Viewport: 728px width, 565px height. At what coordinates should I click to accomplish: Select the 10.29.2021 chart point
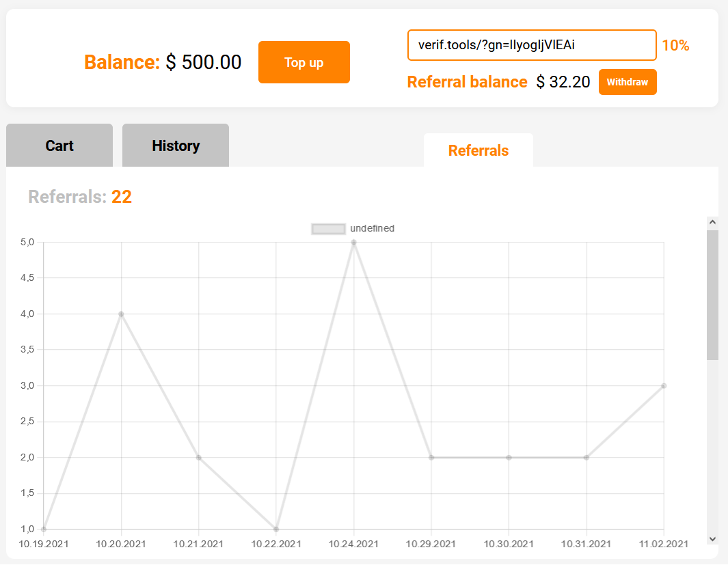point(431,457)
